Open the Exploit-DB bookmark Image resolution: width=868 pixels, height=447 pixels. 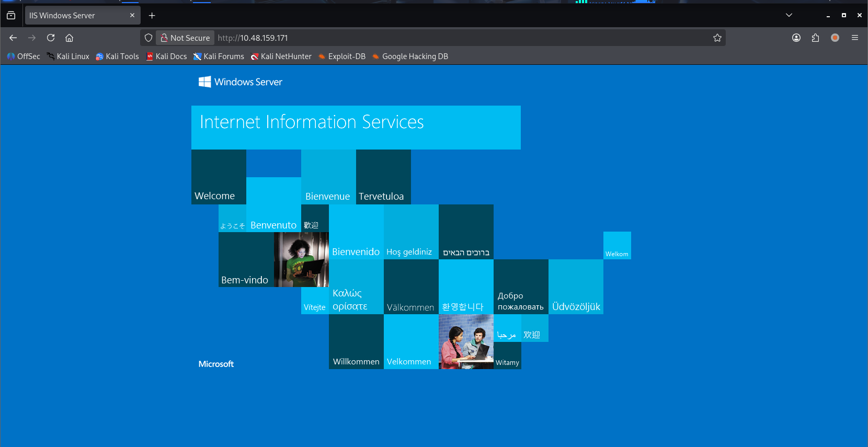(x=341, y=56)
